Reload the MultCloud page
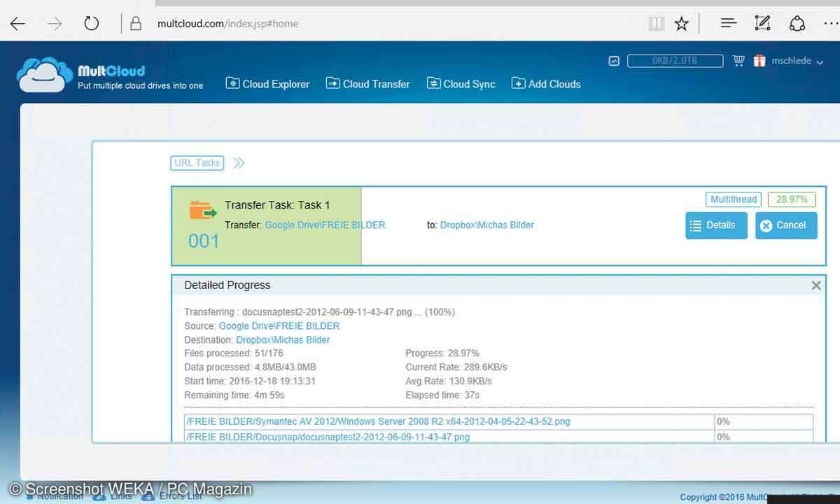Screen dimensions: 840x504 click(x=92, y=24)
